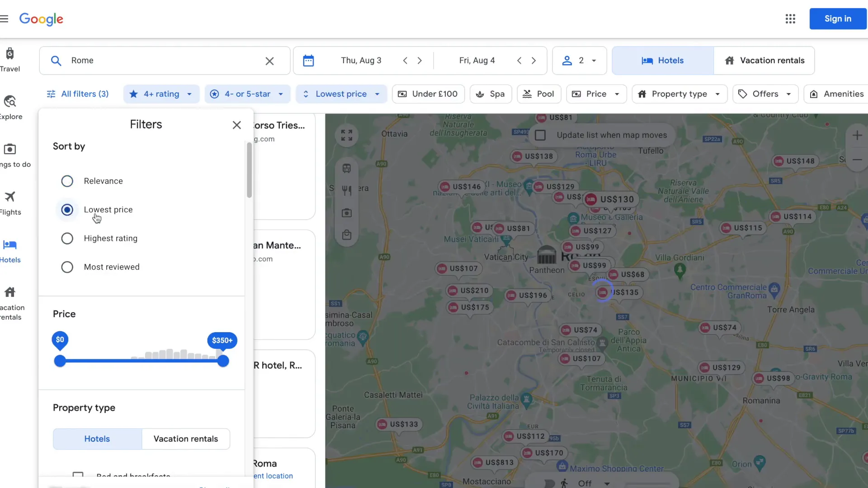
Task: Toggle the Under £100 filter chip
Action: 428,94
